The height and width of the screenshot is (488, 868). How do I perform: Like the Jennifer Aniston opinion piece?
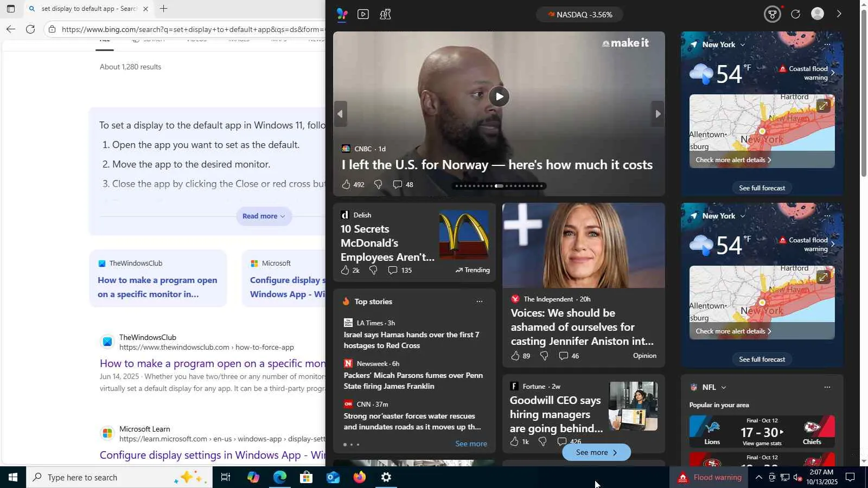point(515,356)
